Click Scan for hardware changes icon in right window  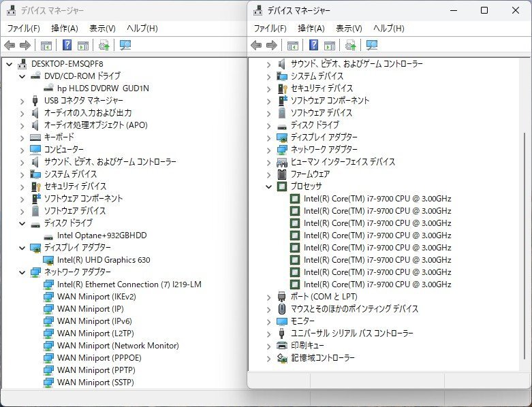[372, 45]
